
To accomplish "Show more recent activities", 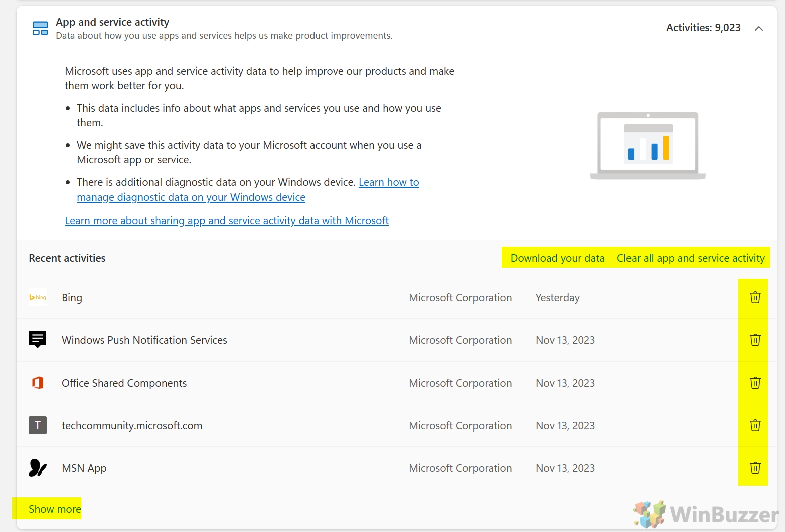I will pos(55,509).
